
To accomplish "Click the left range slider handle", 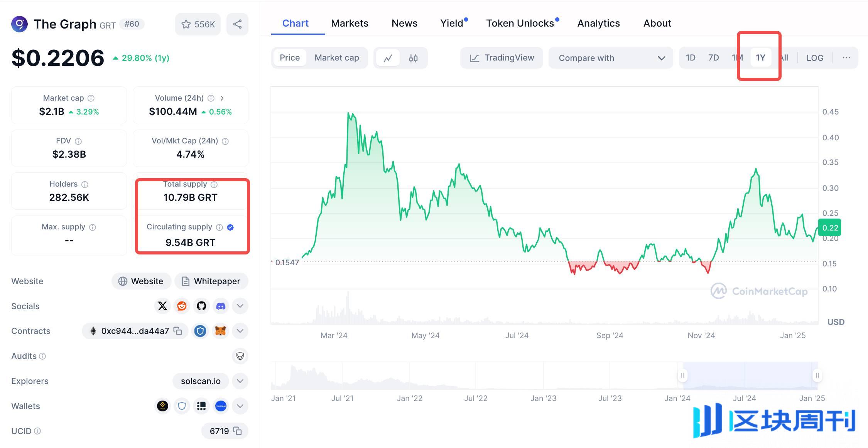I will pos(682,375).
